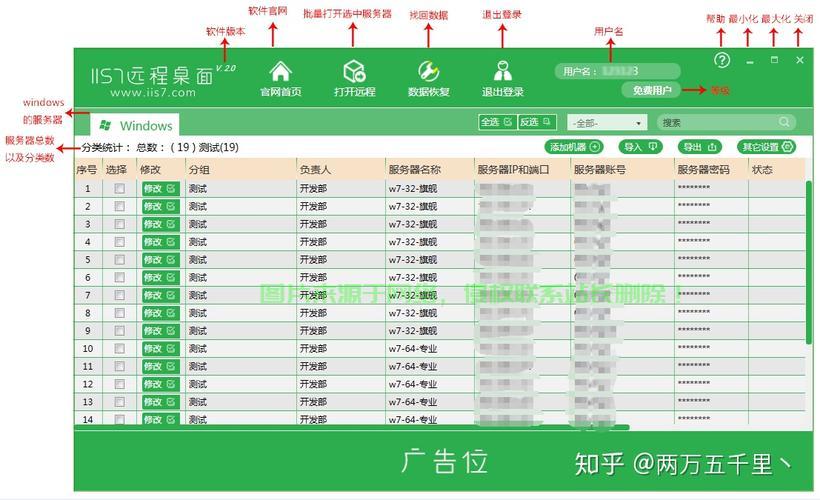820x500 pixels.
Task: Check the checkbox in row 7
Action: (119, 295)
